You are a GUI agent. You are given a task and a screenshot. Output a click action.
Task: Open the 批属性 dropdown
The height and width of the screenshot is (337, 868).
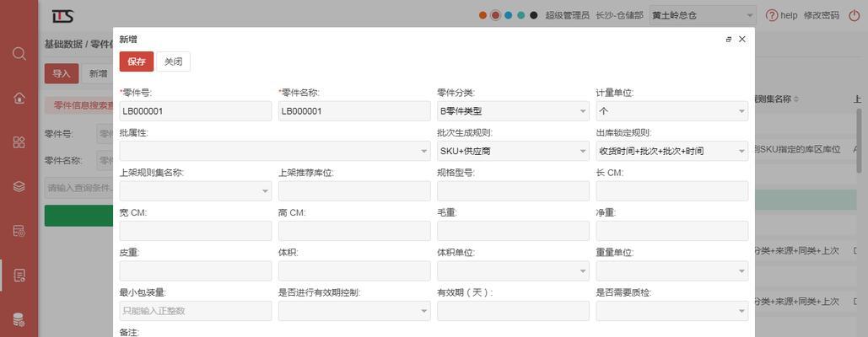[275, 151]
